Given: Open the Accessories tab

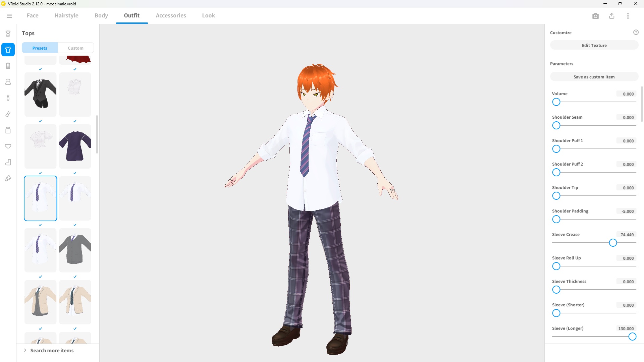Looking at the screenshot, I should pyautogui.click(x=171, y=15).
